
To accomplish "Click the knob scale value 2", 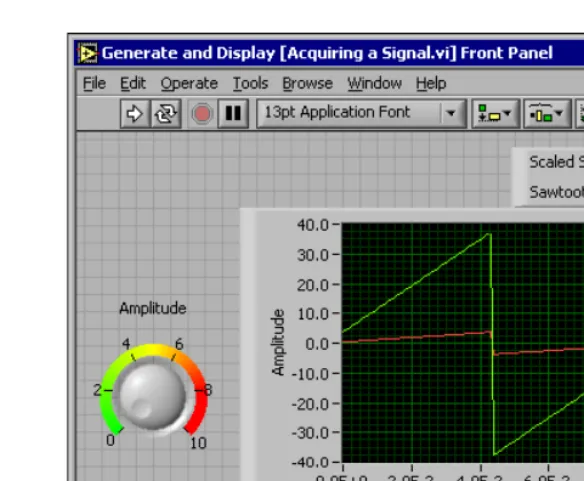I will pos(97,390).
